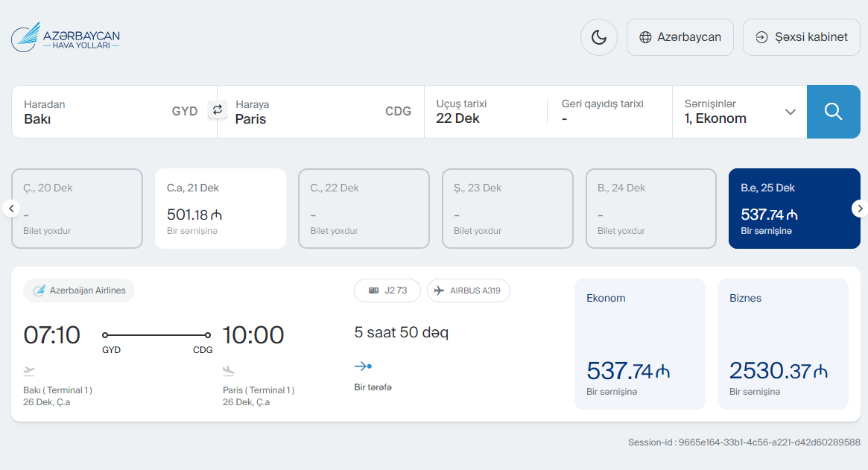Click the blue search magnifier button

833,112
